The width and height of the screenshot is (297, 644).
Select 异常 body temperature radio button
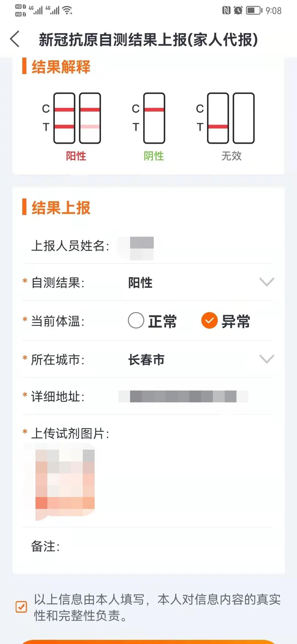pyautogui.click(x=210, y=320)
